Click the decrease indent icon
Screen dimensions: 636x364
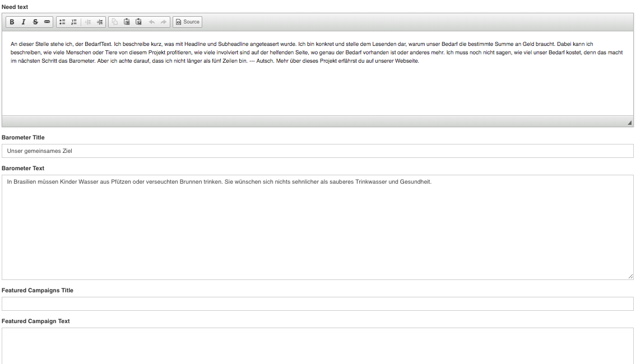coord(88,22)
